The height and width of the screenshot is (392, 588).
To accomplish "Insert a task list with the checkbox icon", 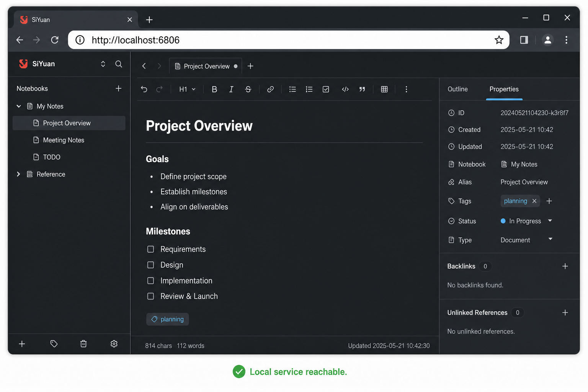I will (326, 89).
